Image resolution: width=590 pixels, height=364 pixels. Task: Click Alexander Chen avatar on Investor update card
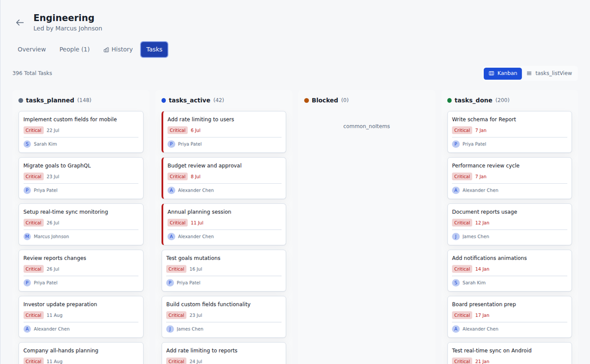[x=28, y=329]
